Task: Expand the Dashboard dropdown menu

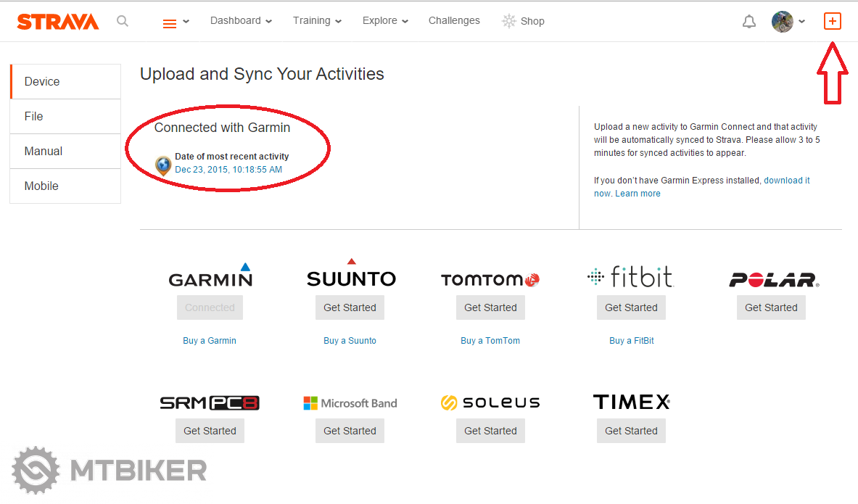Action: 242,21
